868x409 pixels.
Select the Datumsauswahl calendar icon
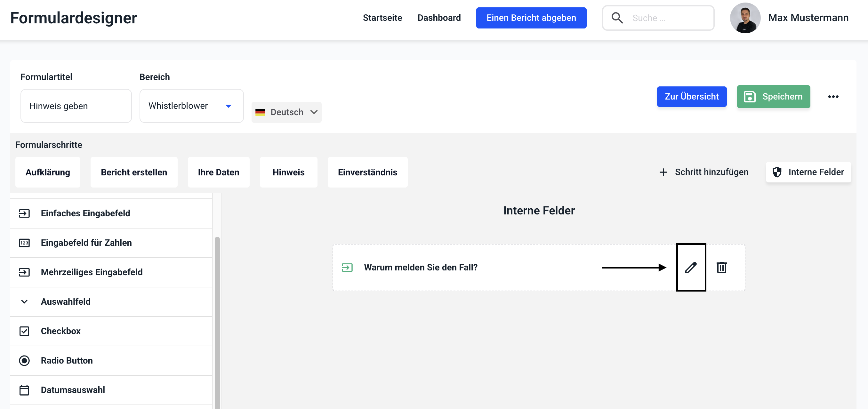click(x=24, y=390)
